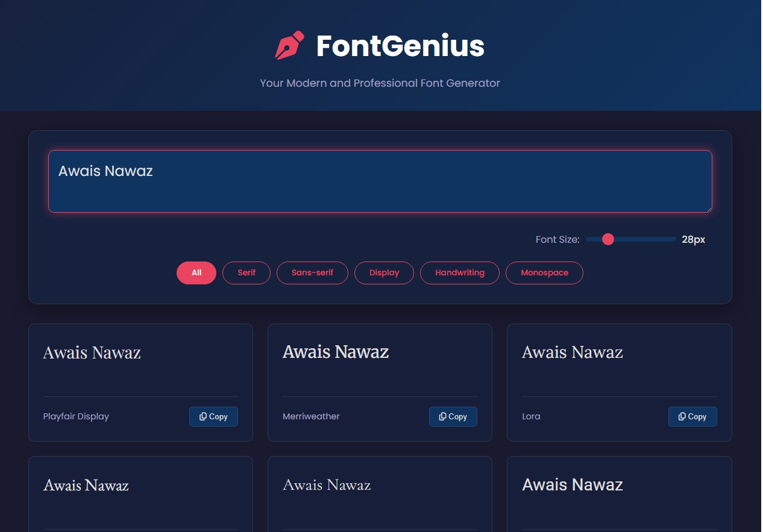Image resolution: width=763 pixels, height=532 pixels.
Task: Click the font size slider handle
Action: point(608,239)
